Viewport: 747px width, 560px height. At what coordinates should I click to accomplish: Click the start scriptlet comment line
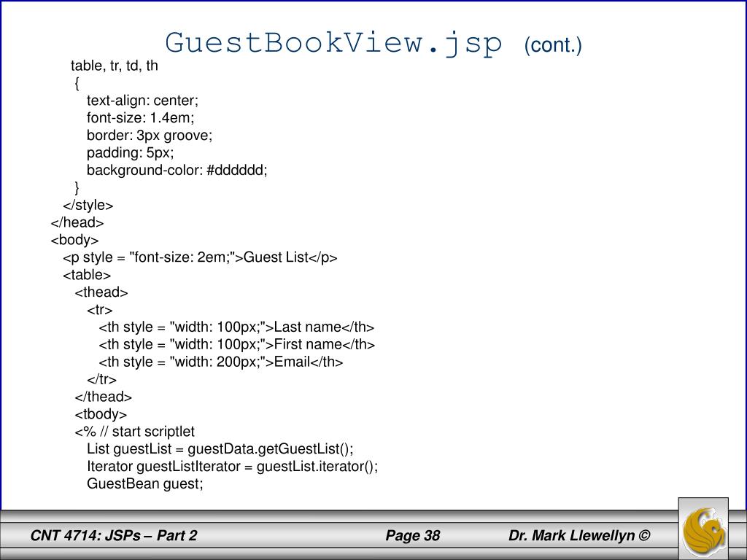pos(135,432)
